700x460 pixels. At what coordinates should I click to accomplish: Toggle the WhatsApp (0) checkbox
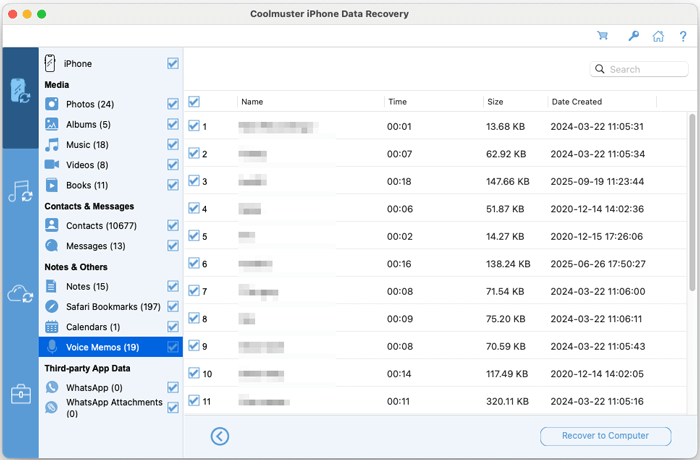click(173, 387)
